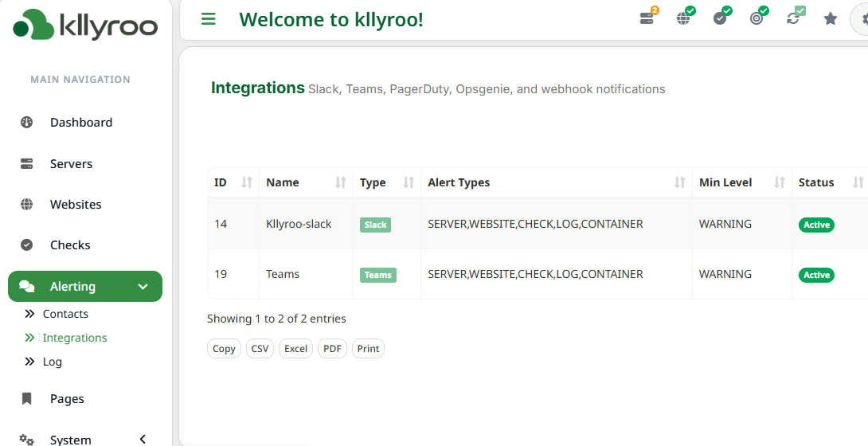Click the Websites globe sidebar icon

tap(26, 204)
